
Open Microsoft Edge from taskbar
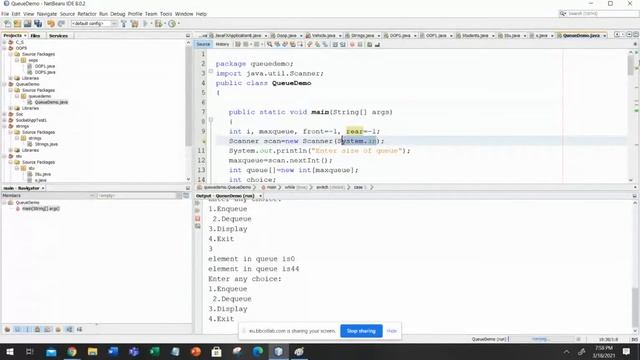pyautogui.click(x=258, y=352)
